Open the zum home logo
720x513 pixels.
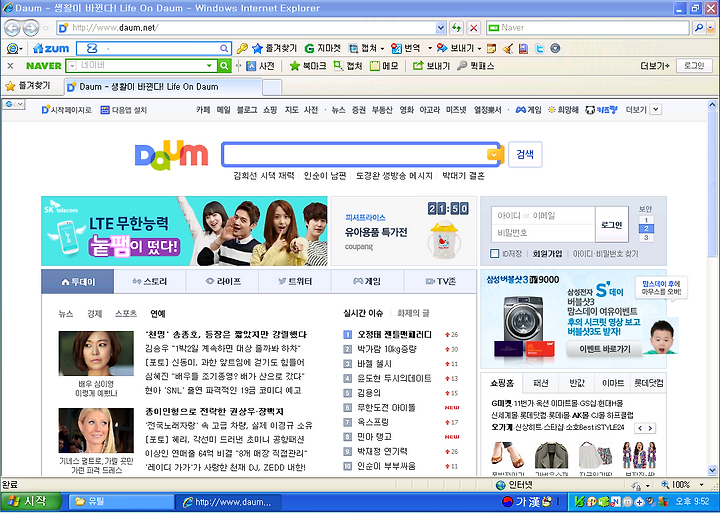point(51,48)
